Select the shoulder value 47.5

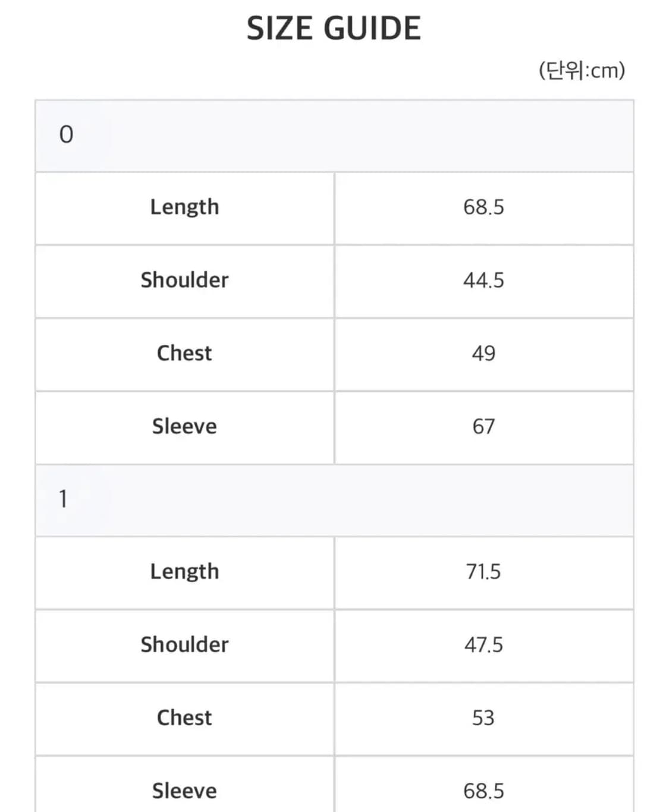[483, 645]
